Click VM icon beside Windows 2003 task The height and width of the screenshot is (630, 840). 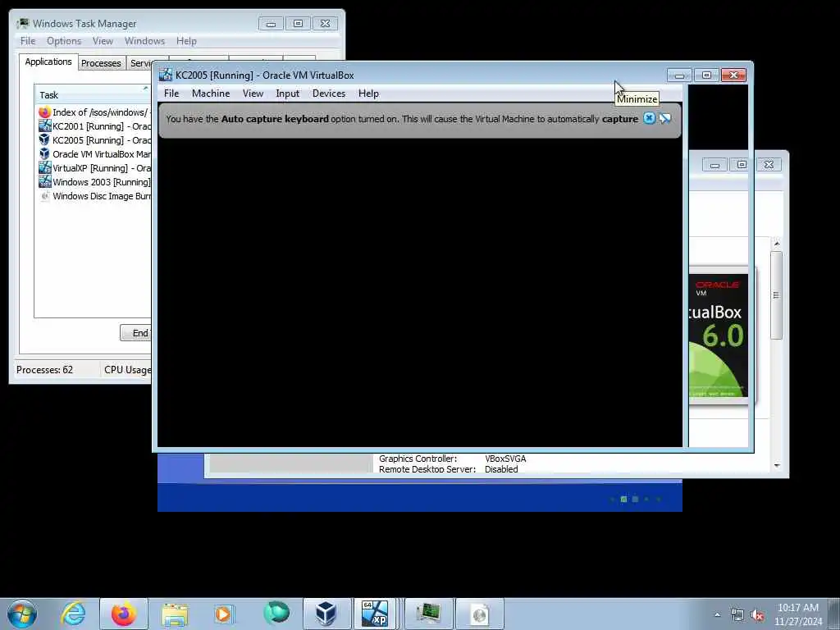44,182
